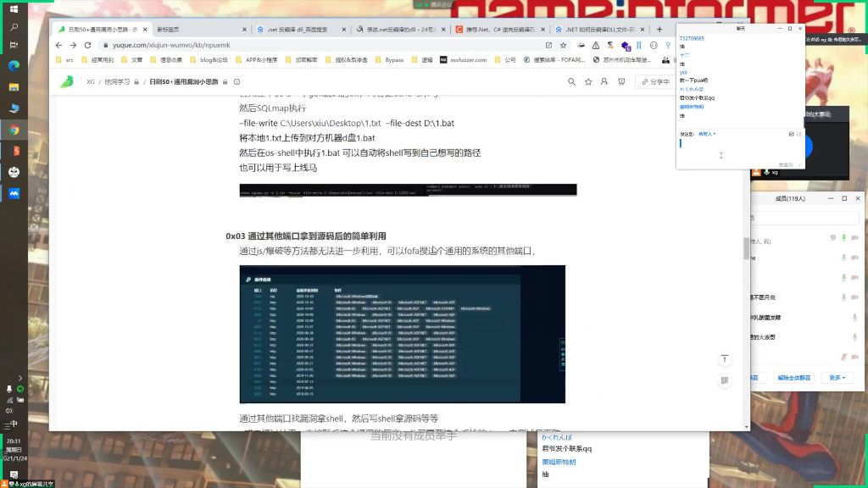868x488 pixels.
Task: Open the xssfuzzer.com bookmark
Action: [x=464, y=60]
